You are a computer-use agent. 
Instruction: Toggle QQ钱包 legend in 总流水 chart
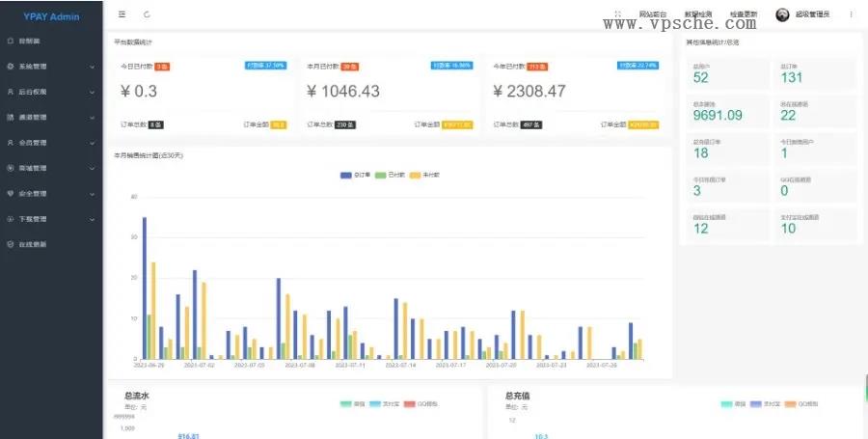(420, 404)
